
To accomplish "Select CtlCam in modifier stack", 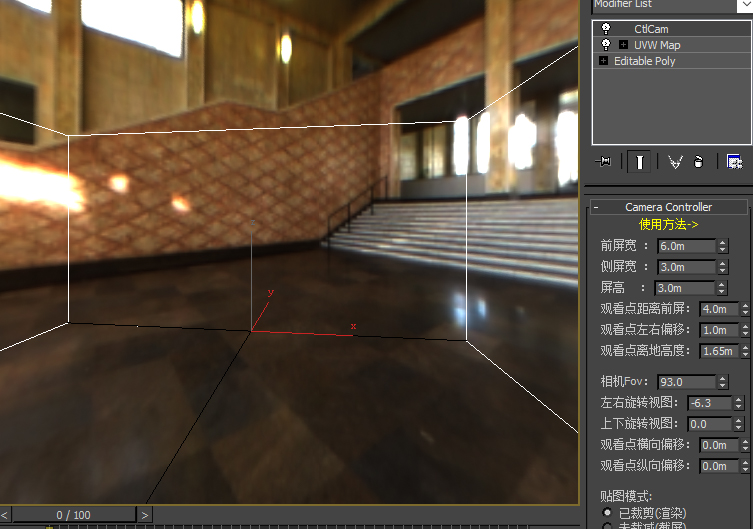I will click(651, 29).
